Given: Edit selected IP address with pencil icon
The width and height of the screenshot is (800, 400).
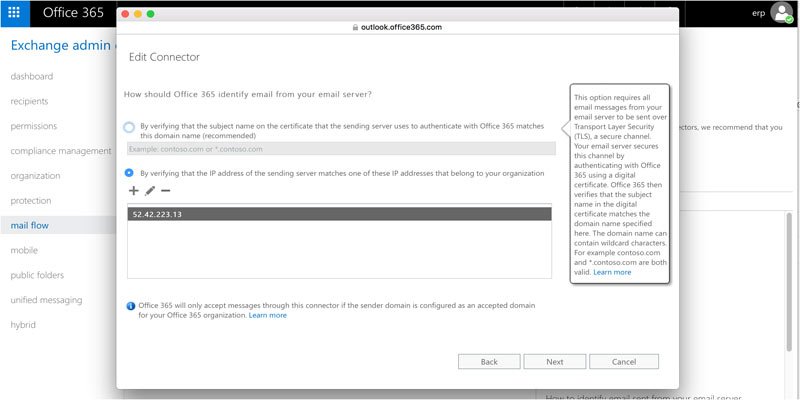Looking at the screenshot, I should [149, 191].
